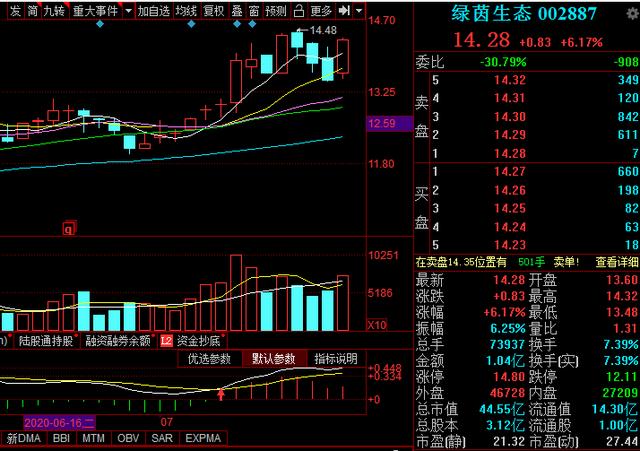640x451 pixels.
Task: Click the 内盘 value 27209
Action: click(620, 393)
